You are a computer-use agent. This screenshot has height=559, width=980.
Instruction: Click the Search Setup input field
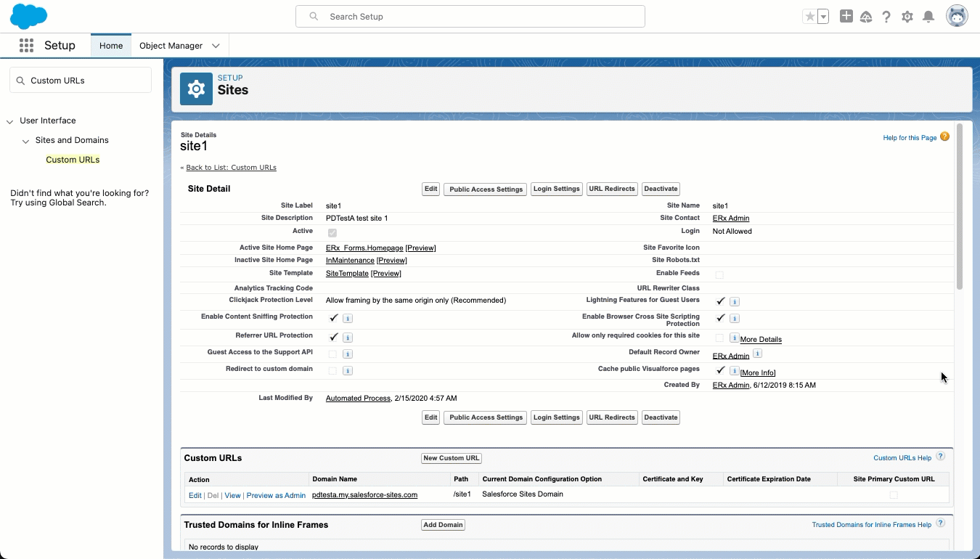click(470, 17)
